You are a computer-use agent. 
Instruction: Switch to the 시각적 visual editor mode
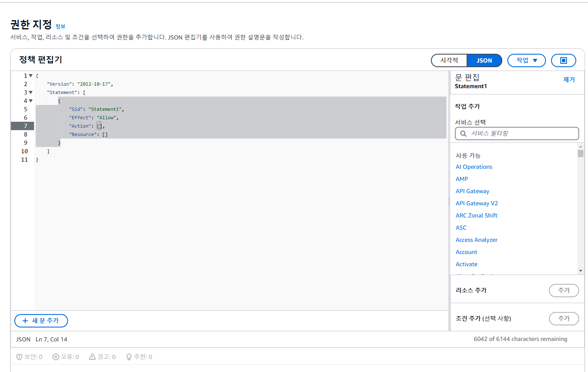(449, 60)
